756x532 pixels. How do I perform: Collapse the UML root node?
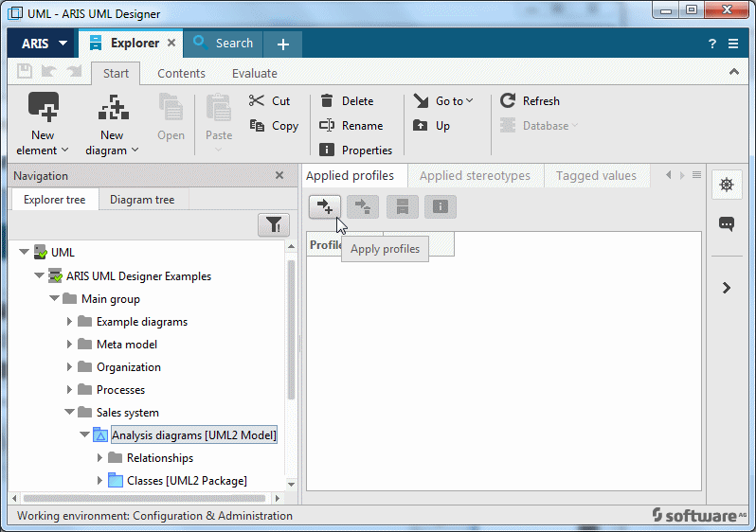pos(24,252)
